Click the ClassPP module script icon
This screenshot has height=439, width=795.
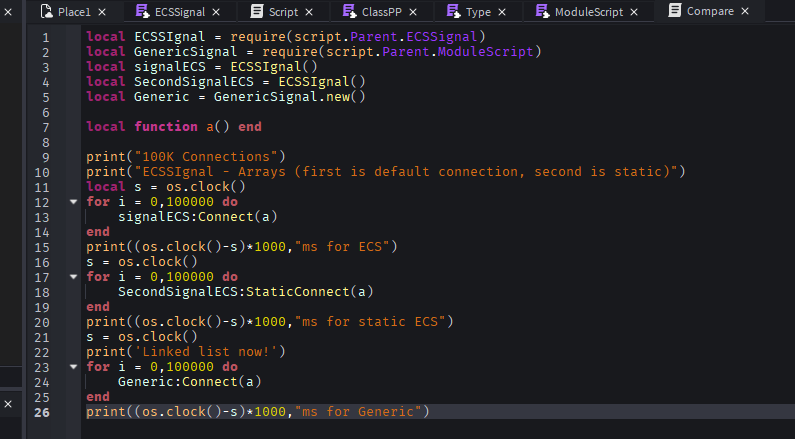[x=349, y=11]
